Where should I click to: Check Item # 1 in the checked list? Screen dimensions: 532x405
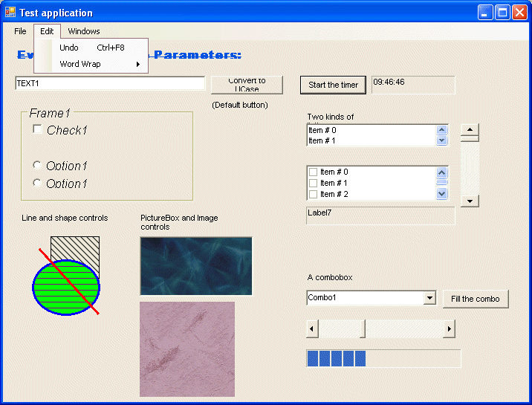[x=313, y=183]
